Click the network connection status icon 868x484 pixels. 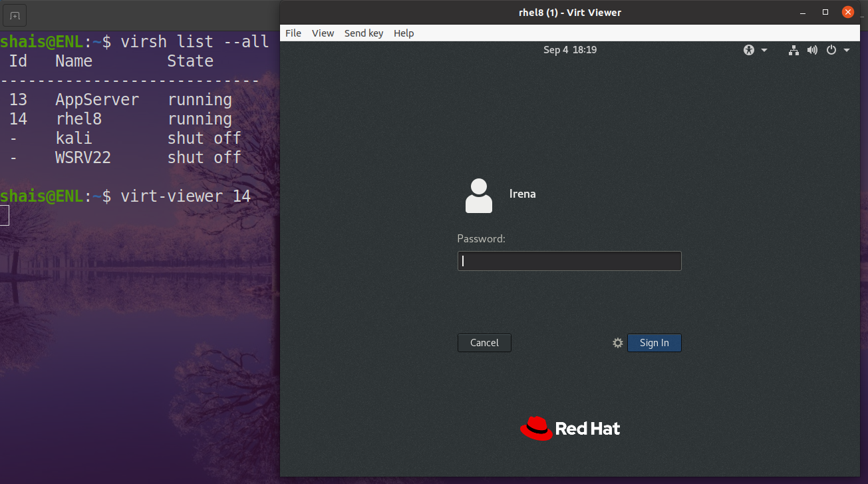tap(794, 50)
